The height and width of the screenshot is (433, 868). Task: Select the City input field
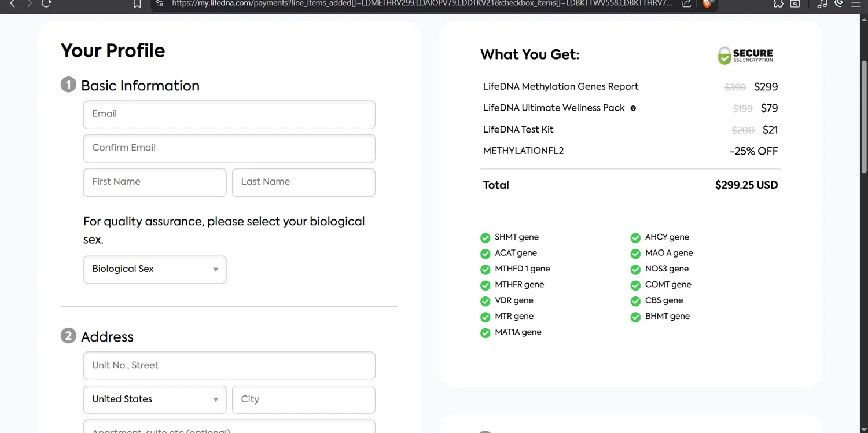[304, 400]
